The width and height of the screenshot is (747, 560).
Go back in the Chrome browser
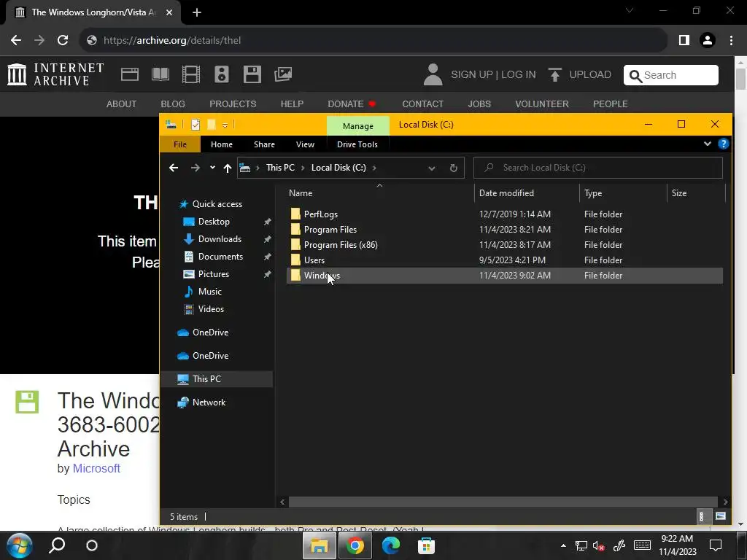(x=16, y=41)
